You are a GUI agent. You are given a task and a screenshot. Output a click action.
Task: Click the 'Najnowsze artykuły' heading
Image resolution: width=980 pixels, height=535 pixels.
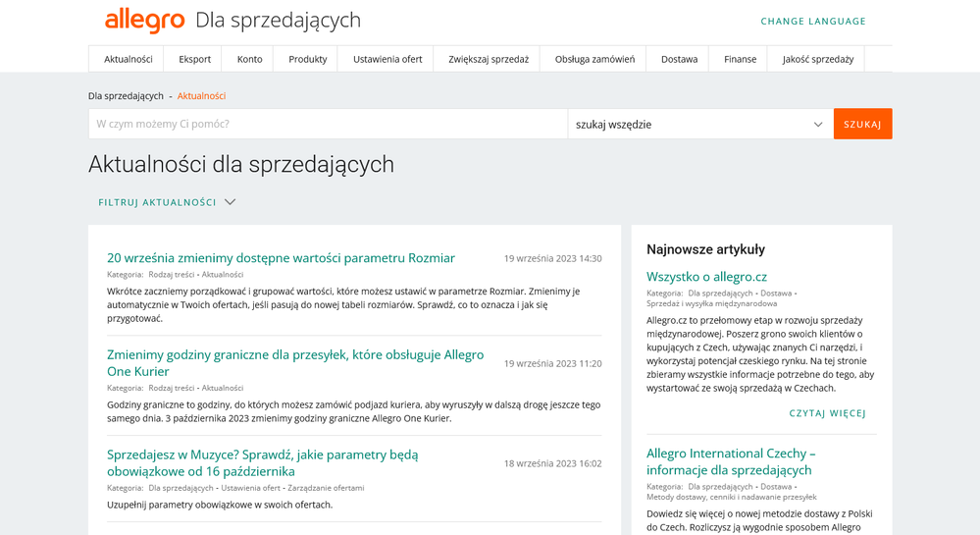[x=705, y=249]
